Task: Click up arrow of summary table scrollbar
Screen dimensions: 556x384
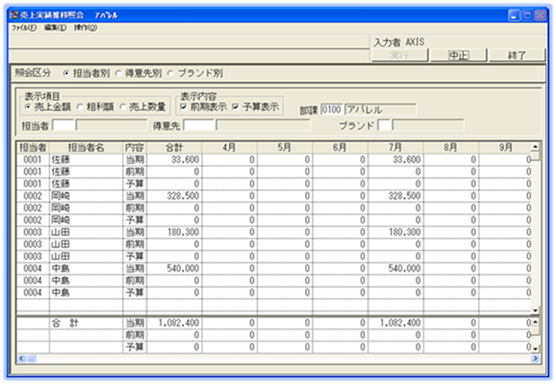Action: [535, 322]
